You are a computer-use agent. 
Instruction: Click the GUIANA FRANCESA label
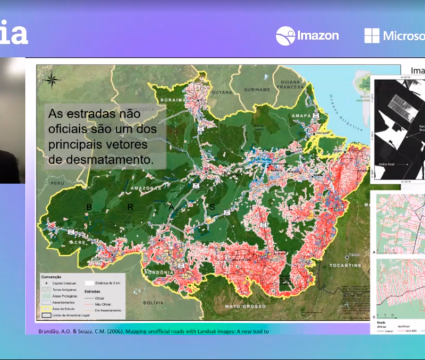[x=290, y=84]
